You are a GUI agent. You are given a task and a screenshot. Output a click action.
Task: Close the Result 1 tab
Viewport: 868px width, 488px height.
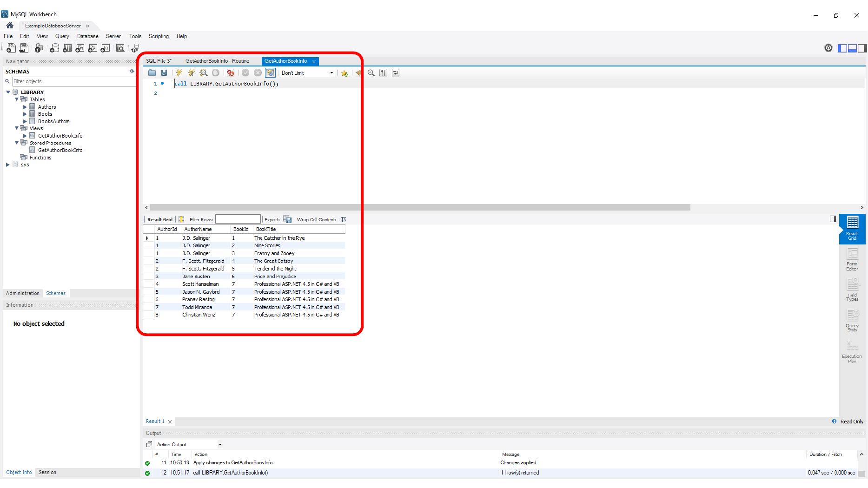[170, 422]
